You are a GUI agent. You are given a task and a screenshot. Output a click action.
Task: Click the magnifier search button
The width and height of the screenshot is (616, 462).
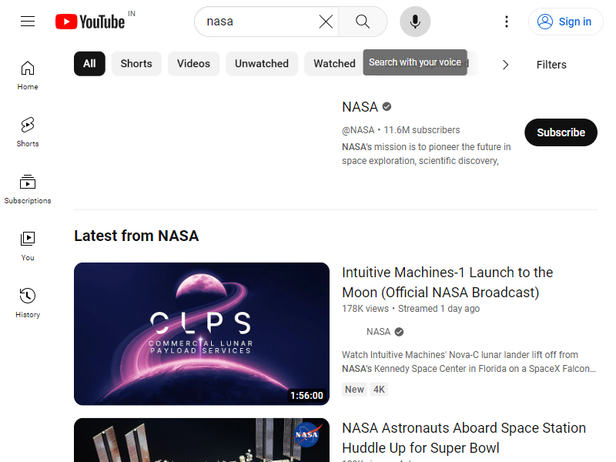coord(363,22)
